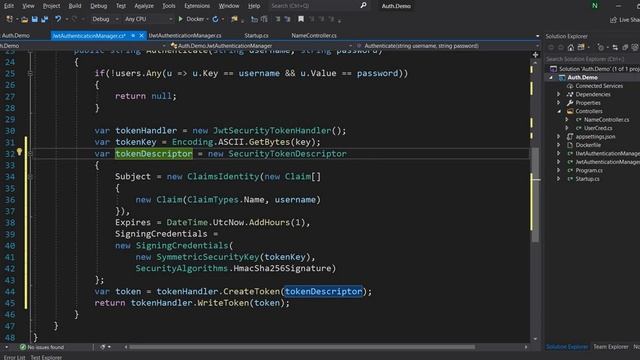Collapse the Auth.Demo project node
Viewport: 640px width, 360px height.
tap(551, 78)
